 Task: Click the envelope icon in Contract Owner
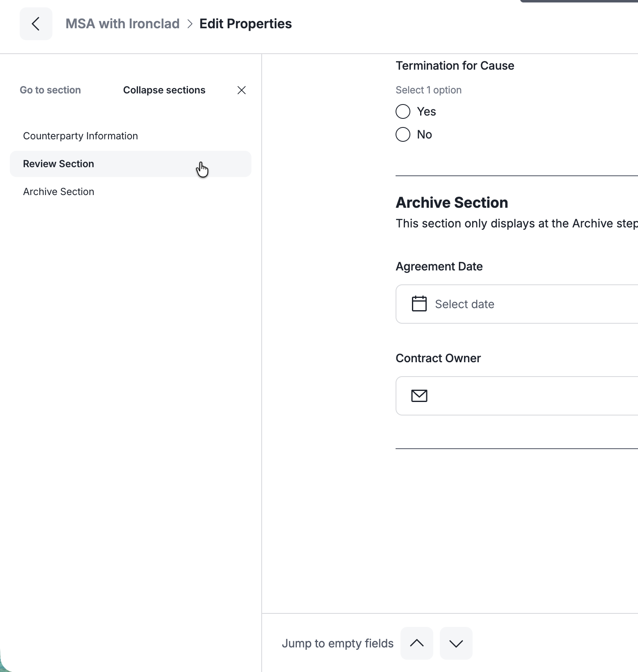click(419, 395)
